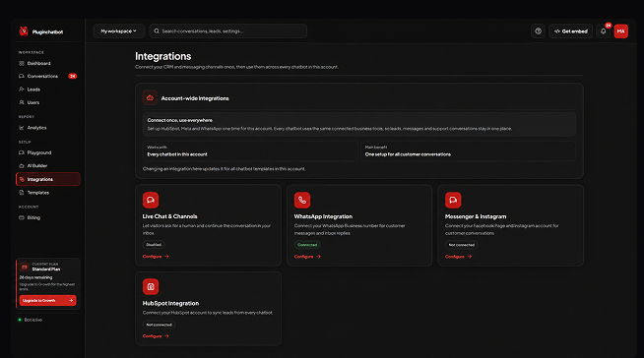Click the Users icon in sidebar
This screenshot has width=644, height=358.
pos(22,102)
